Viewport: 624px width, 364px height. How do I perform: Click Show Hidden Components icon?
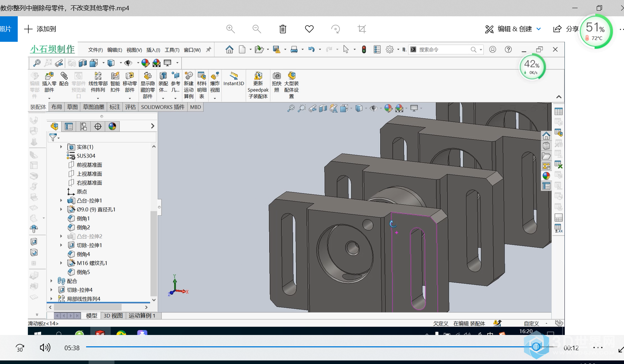click(x=148, y=76)
